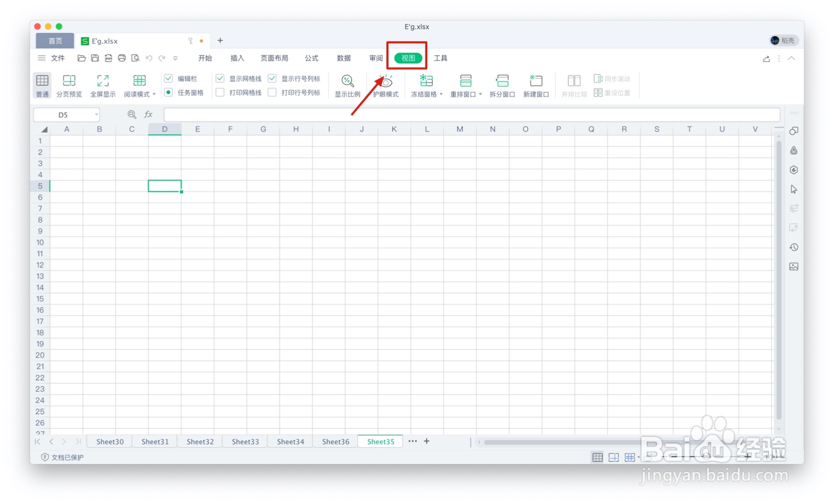Switch to the 公式 ribbon tab

(x=312, y=58)
